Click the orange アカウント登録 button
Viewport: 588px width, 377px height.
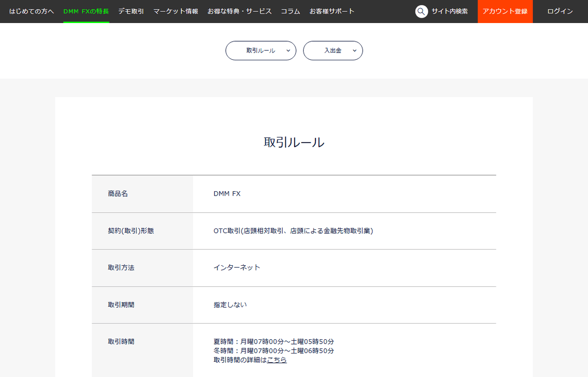coord(505,11)
